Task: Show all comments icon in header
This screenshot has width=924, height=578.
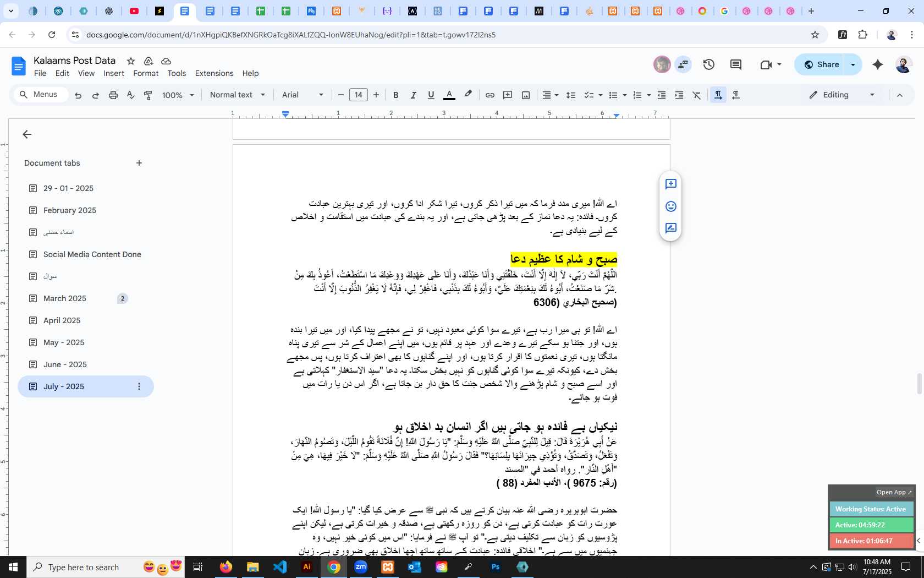Action: coord(736,64)
